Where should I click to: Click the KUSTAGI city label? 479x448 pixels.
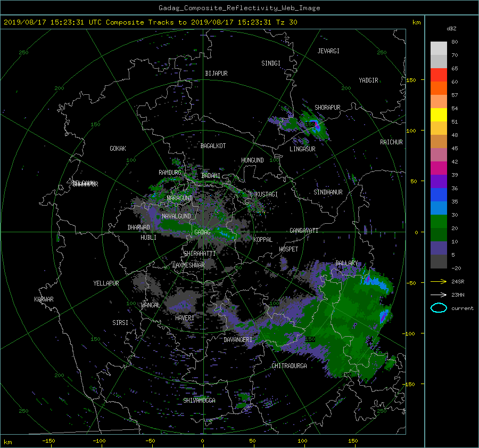pyautogui.click(x=267, y=194)
